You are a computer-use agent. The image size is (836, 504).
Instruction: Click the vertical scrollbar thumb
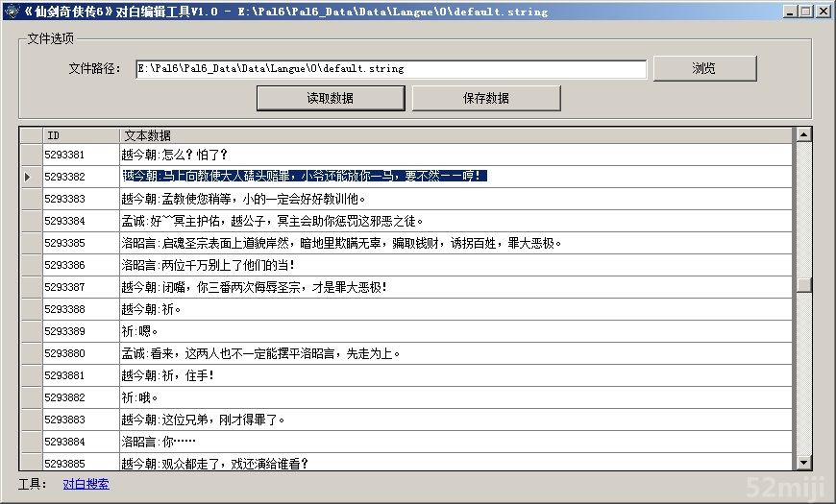pos(804,284)
